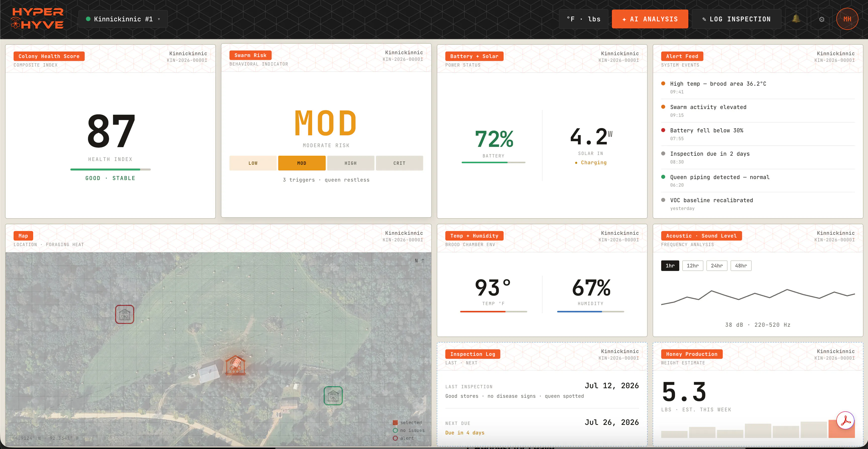Click the Swarm Risk card label
Screen dimensions: 868x449
point(250,55)
